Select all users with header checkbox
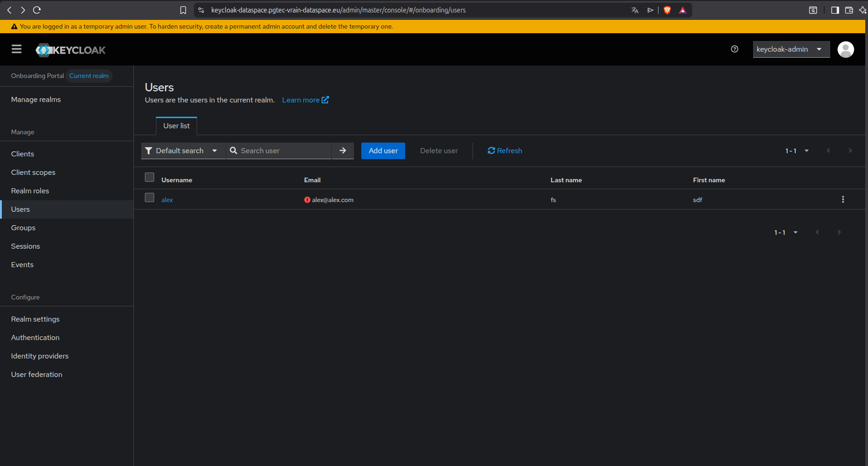868x466 pixels. [x=150, y=177]
